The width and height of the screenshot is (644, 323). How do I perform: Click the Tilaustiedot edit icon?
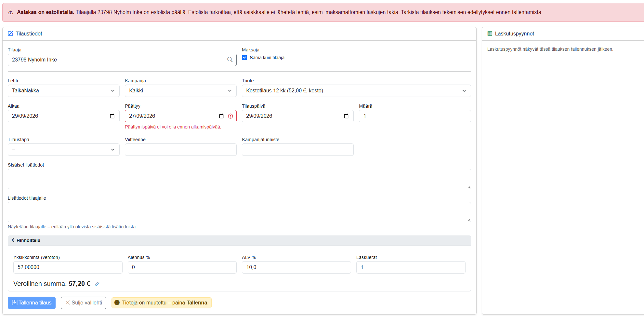click(x=10, y=34)
